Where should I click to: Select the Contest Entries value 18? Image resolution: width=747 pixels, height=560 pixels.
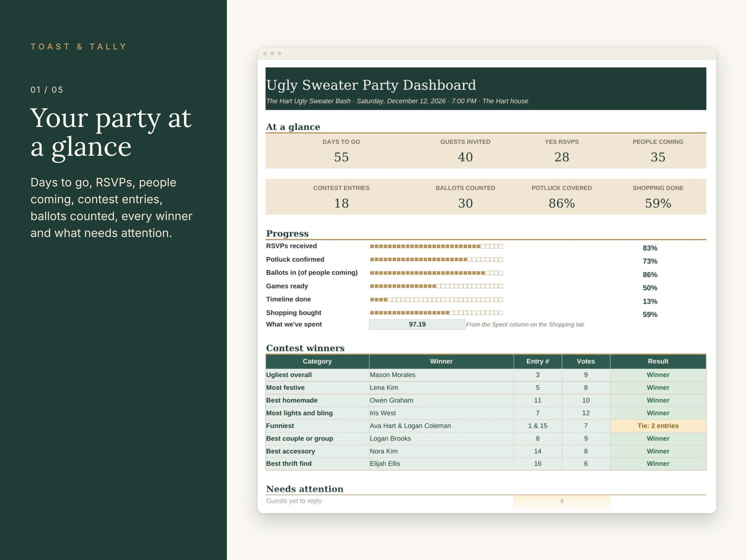coord(341,203)
